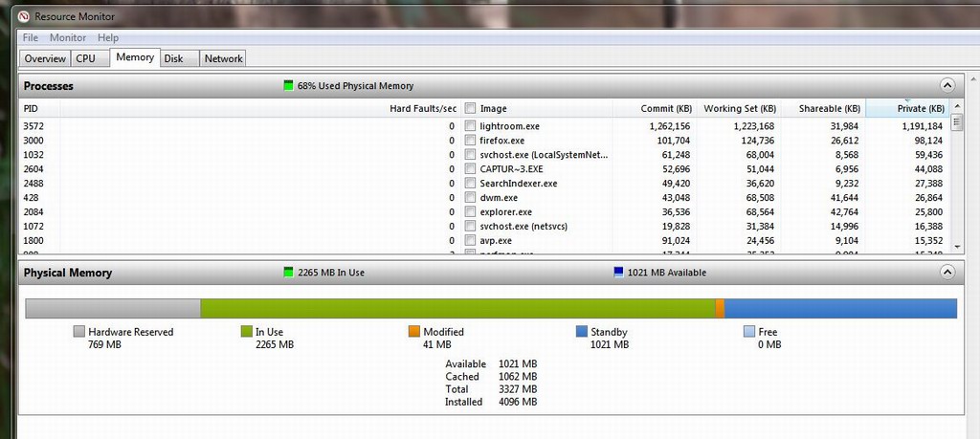Click the gray Hardware Reserved legend square
The width and height of the screenshot is (980, 439).
tap(79, 332)
